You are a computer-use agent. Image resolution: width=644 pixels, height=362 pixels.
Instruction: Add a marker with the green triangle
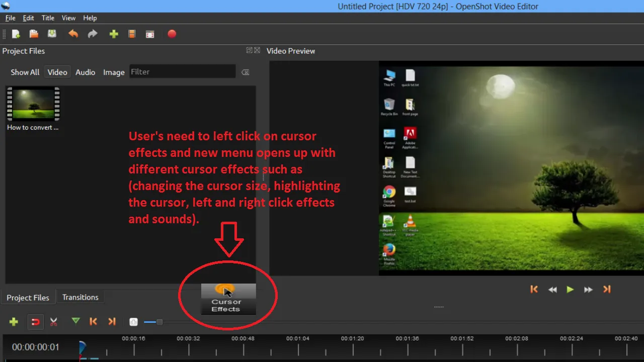pos(75,321)
